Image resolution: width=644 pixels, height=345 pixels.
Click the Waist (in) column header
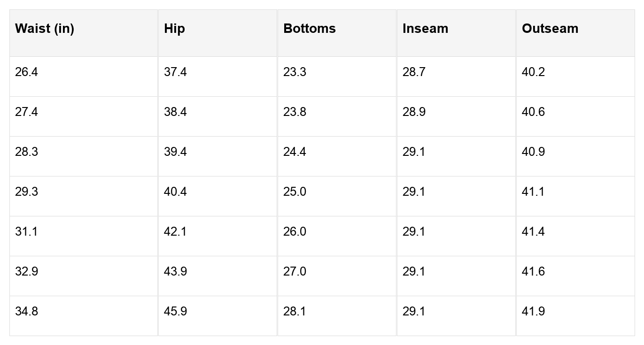45,29
